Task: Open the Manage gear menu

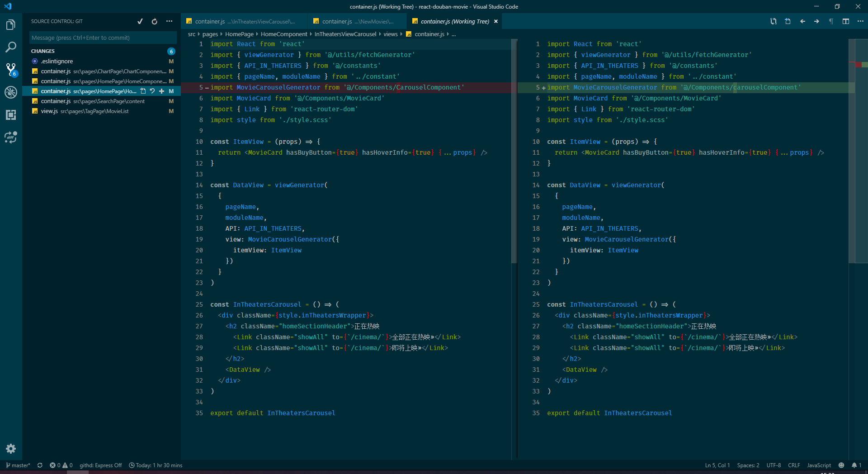Action: point(11,448)
